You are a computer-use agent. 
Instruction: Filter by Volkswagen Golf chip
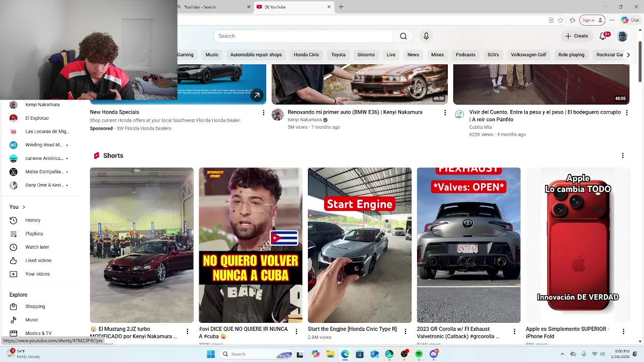[x=528, y=55]
